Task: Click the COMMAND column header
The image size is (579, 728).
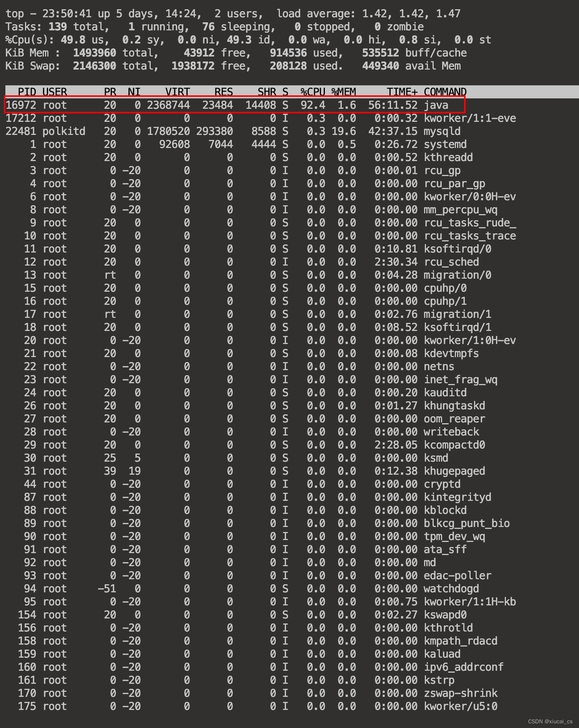Action: click(x=445, y=92)
